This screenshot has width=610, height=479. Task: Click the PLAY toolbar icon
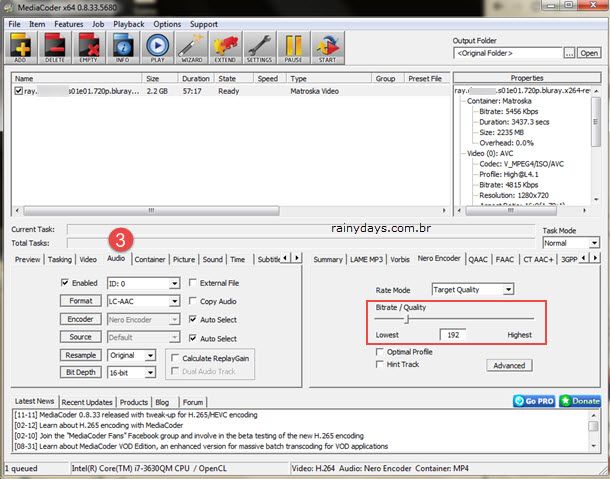(157, 47)
